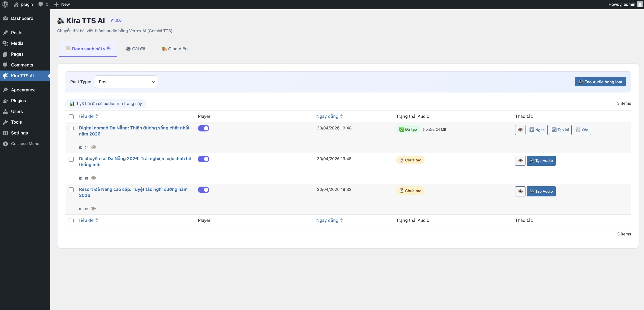Toggle off Player switch for Digital nomad post

(203, 128)
